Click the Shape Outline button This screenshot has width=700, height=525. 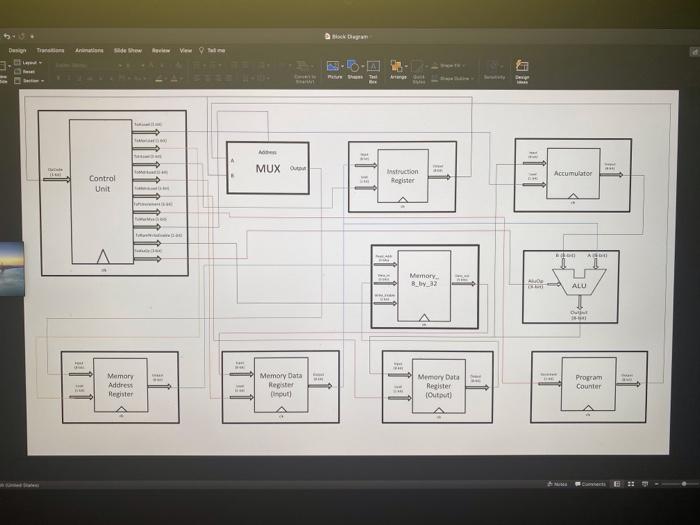click(x=451, y=79)
